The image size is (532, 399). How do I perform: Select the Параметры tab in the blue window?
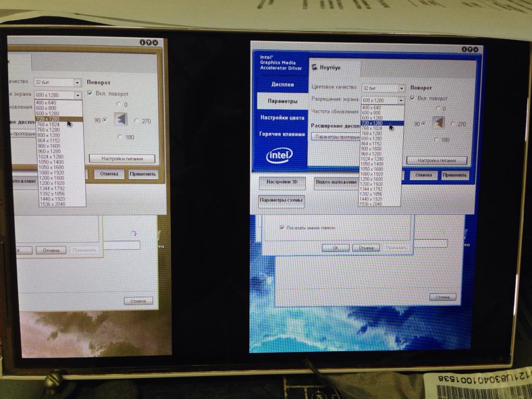pyautogui.click(x=283, y=101)
